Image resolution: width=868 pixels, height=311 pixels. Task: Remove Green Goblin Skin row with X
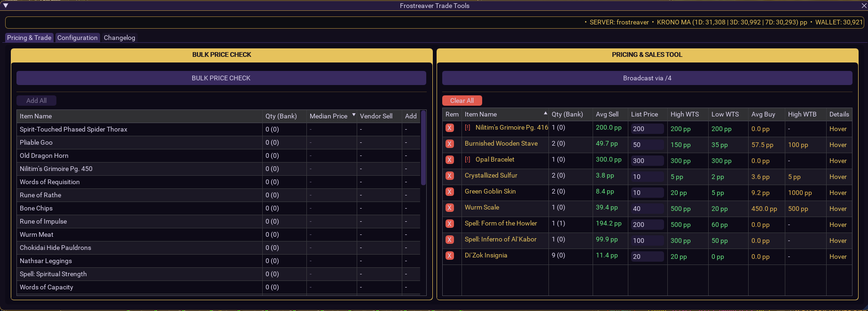coord(450,192)
